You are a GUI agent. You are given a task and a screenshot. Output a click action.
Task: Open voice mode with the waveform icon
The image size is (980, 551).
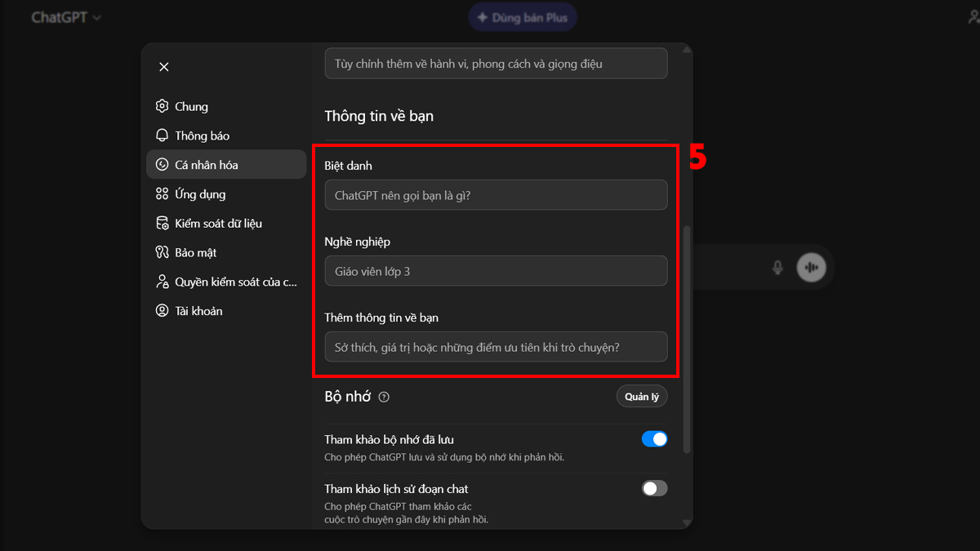coord(809,267)
